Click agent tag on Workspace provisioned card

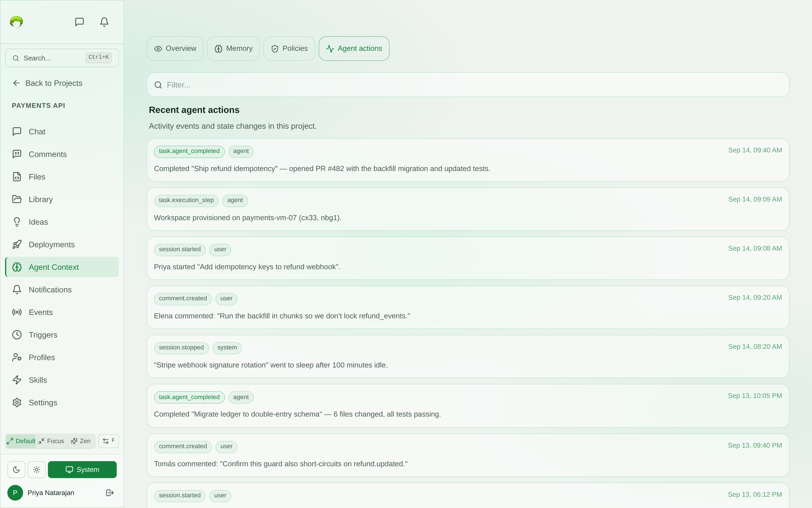point(235,200)
